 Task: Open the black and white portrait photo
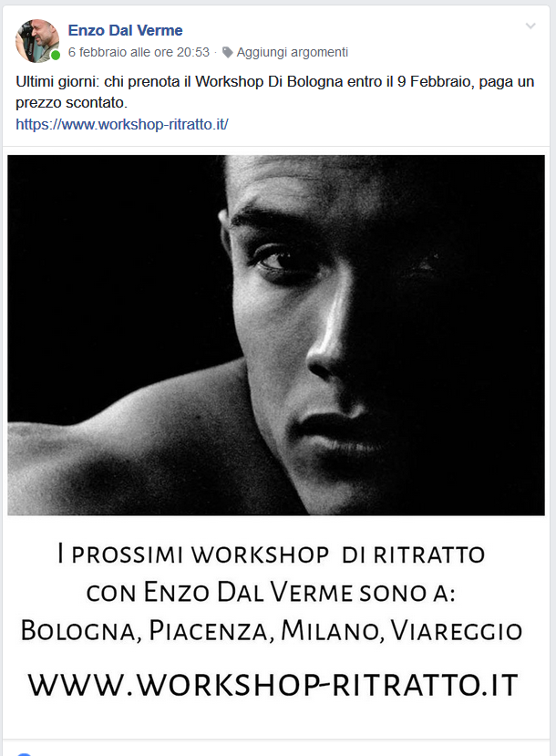(x=276, y=335)
